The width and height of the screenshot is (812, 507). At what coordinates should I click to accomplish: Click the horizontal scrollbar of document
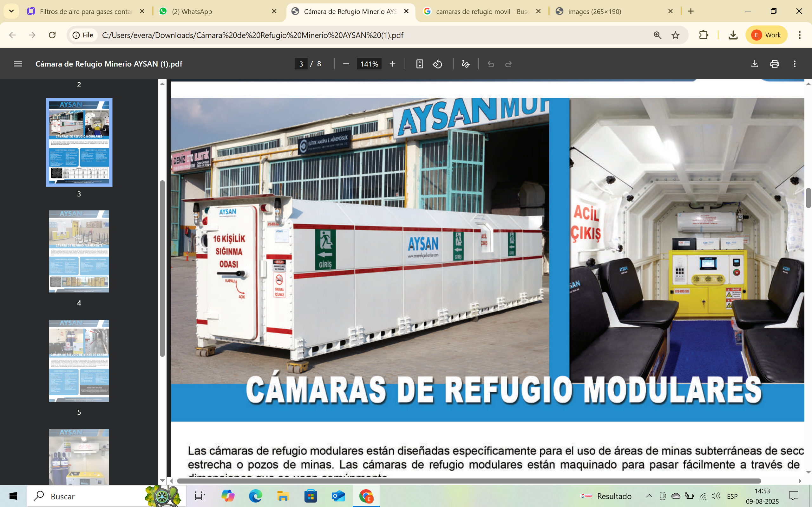(x=468, y=481)
